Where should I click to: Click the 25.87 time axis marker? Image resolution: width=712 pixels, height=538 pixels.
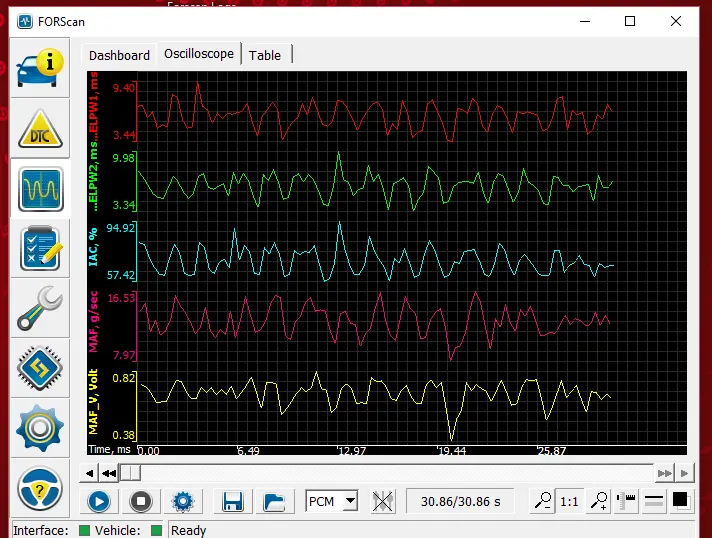coord(552,451)
